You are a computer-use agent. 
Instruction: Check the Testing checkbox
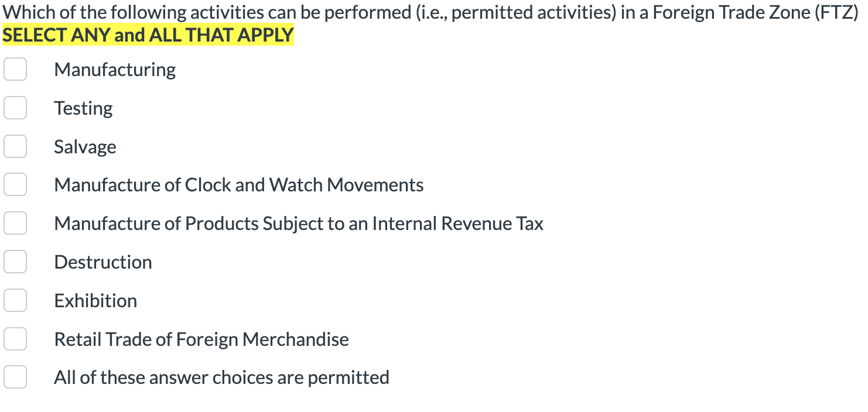(15, 108)
